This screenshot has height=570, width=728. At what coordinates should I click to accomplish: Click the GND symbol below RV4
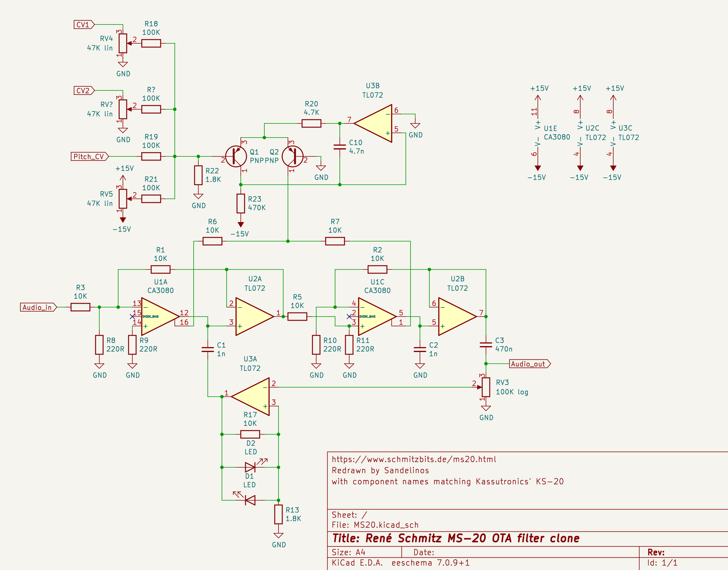pos(123,64)
